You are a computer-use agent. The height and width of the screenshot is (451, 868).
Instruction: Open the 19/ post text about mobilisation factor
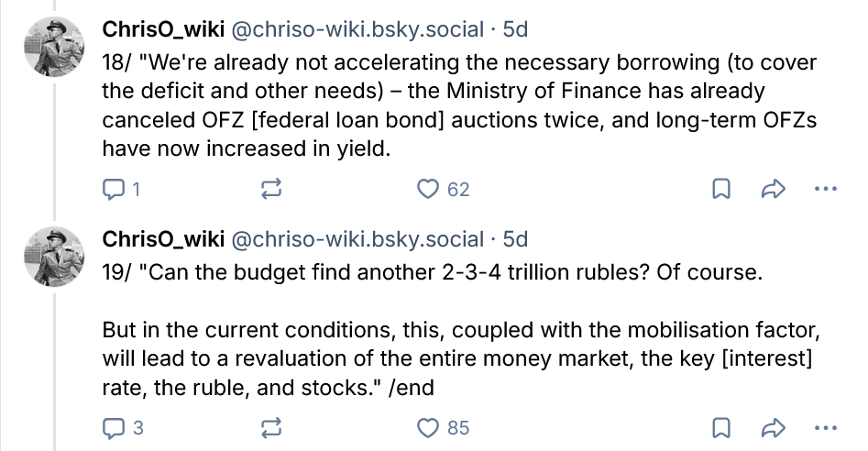pos(461,330)
